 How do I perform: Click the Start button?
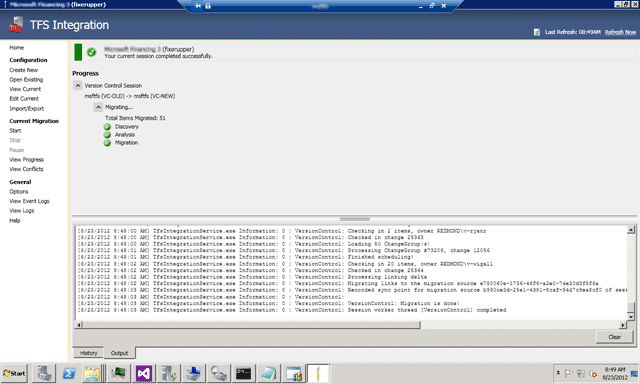[14, 373]
